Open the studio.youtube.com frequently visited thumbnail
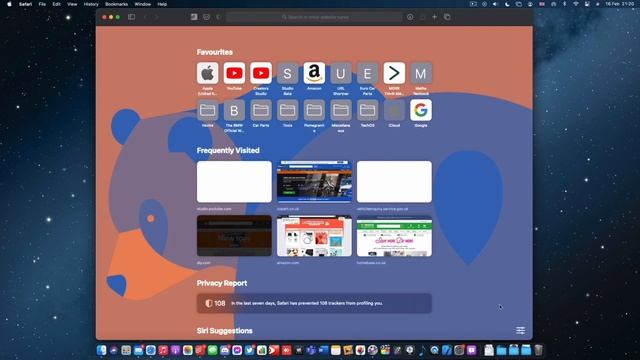The image size is (640, 360). [234, 182]
